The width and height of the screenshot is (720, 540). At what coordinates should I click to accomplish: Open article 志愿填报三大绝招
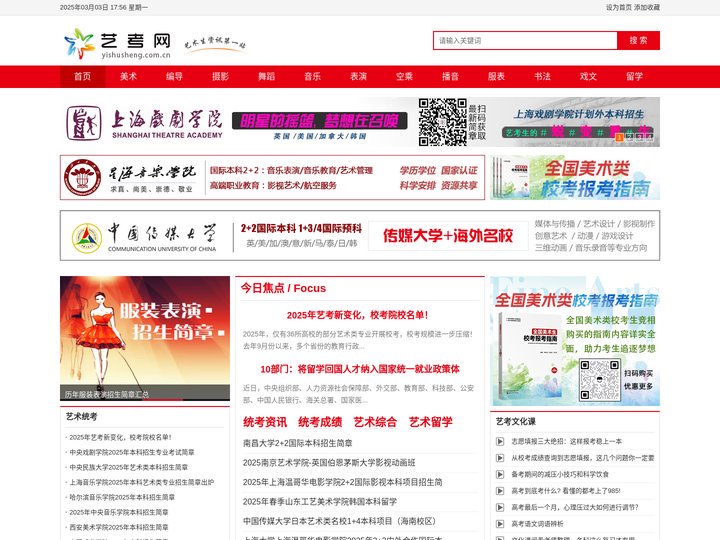[x=567, y=441]
